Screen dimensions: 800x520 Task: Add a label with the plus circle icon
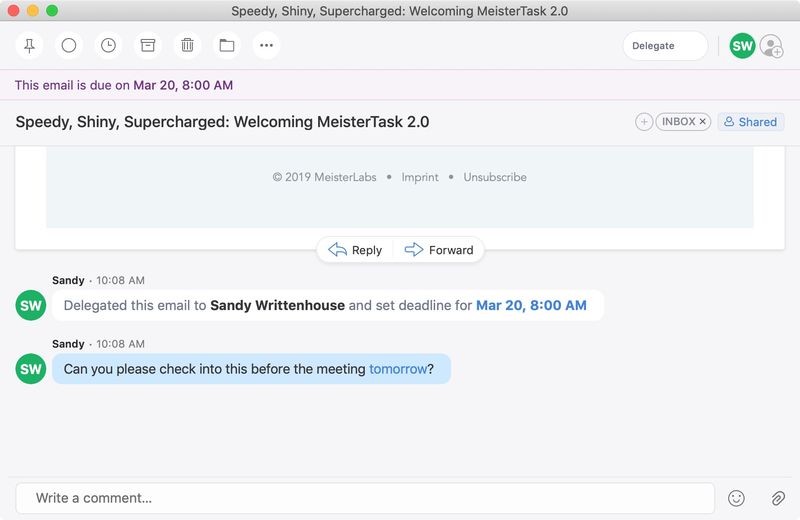click(x=644, y=122)
